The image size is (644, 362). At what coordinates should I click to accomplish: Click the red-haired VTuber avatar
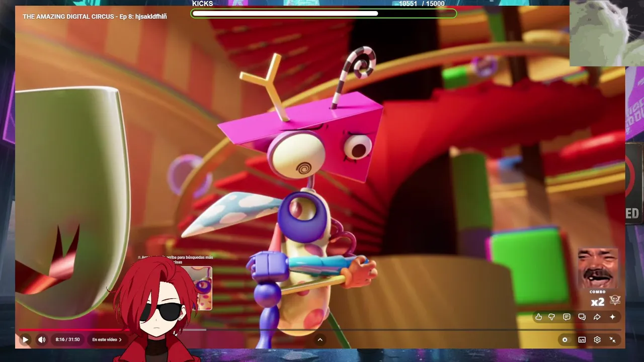157,309
